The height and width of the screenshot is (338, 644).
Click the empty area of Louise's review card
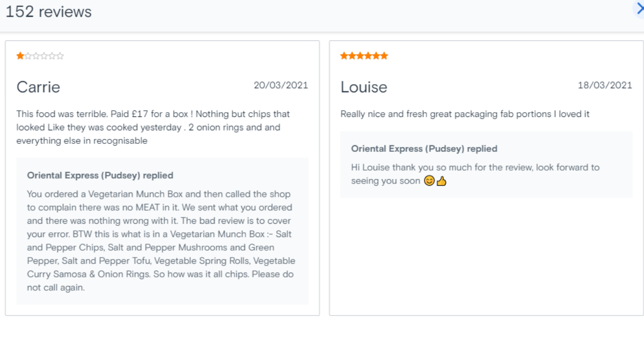[486, 258]
